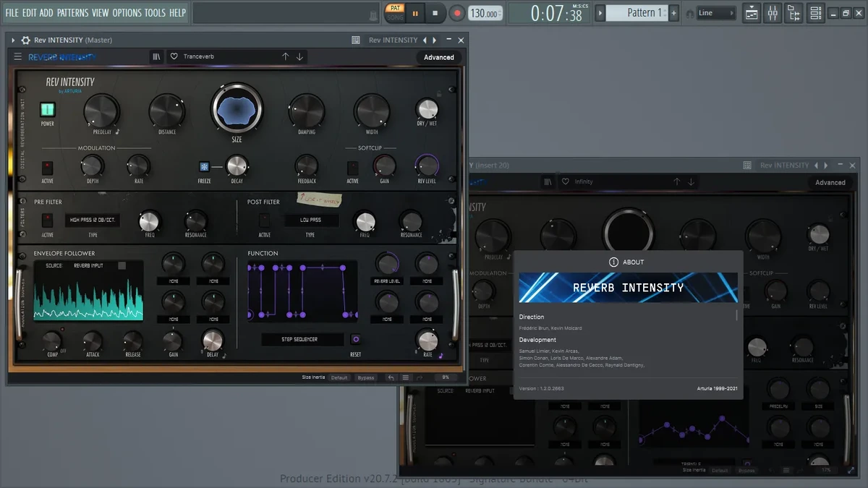Open Reverb Level function destination dropdown
The image size is (868, 488).
(x=388, y=281)
